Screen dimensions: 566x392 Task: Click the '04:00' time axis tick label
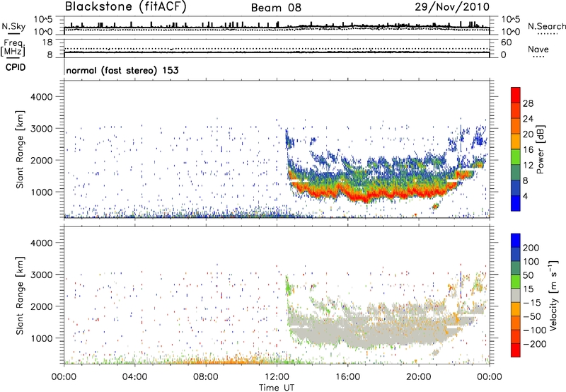[x=134, y=377]
